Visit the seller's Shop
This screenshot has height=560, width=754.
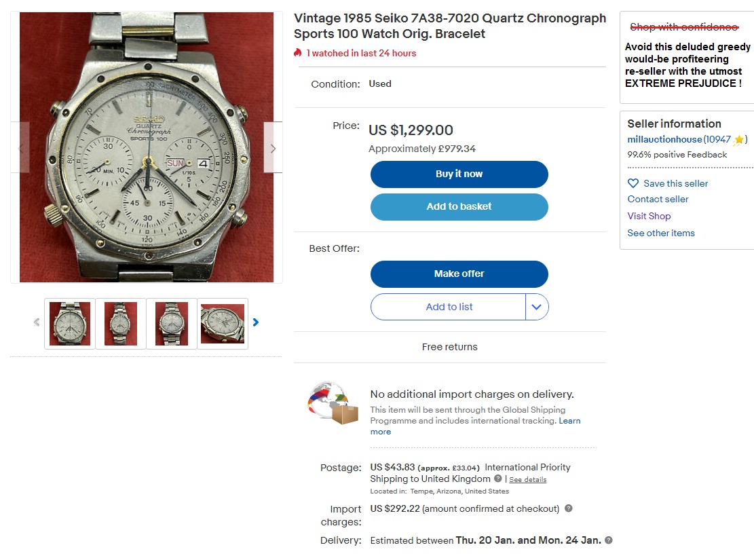coord(649,216)
